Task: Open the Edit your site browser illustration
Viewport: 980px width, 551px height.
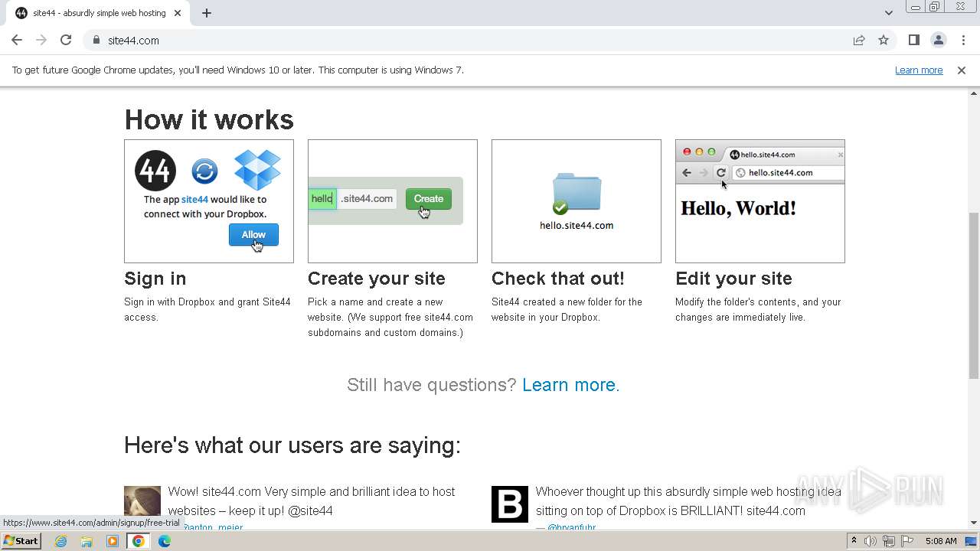Action: pyautogui.click(x=760, y=201)
